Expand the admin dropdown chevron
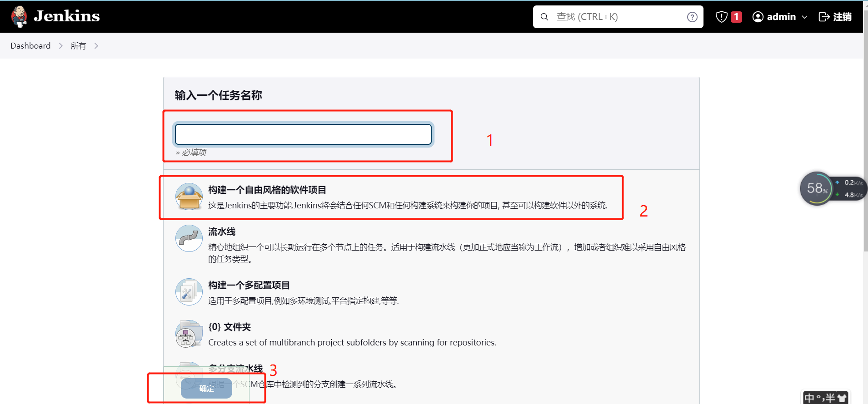The width and height of the screenshot is (868, 404). (804, 17)
